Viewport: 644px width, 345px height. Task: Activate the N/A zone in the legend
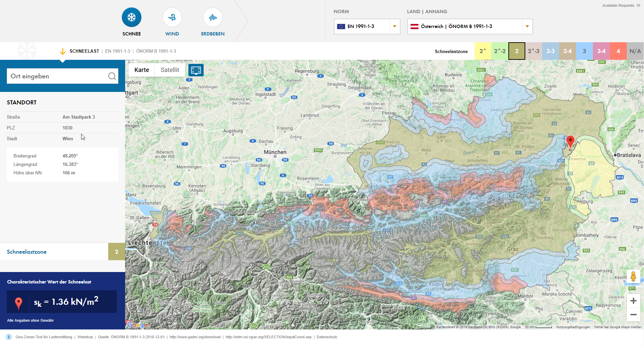635,51
